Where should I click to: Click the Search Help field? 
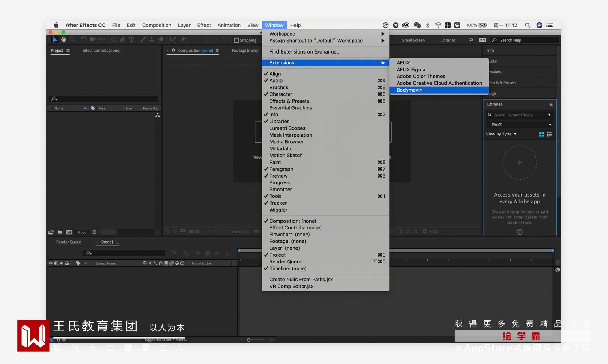525,40
